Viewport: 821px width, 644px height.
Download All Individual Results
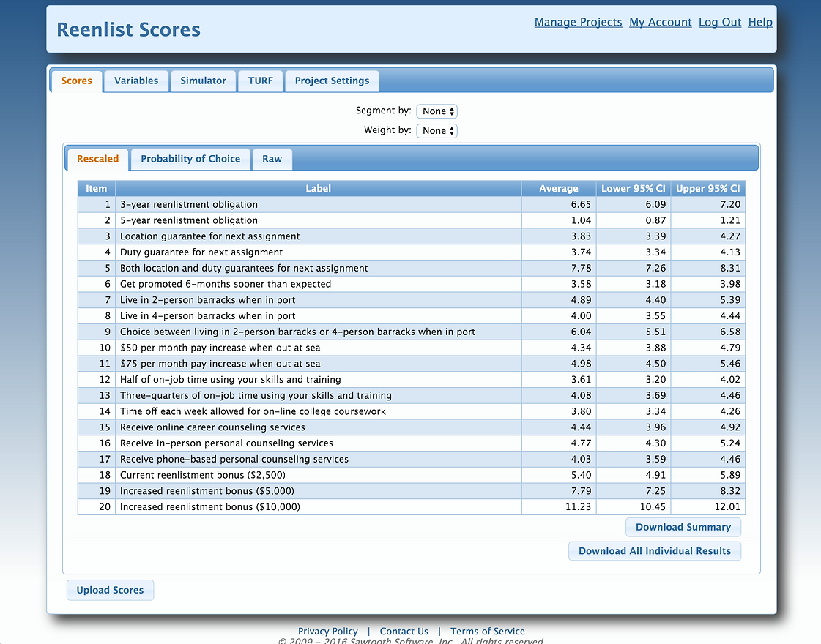[x=654, y=551]
